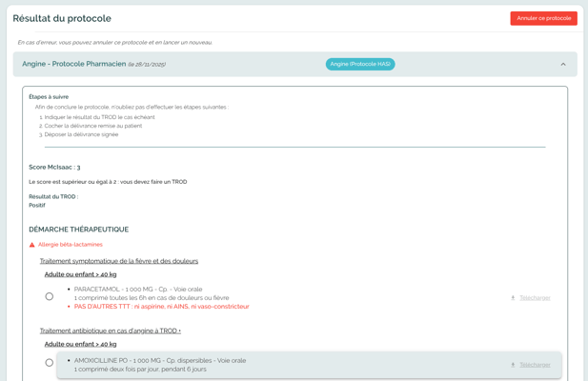Click the AMOXICILLINE PO prescription card text
Viewport: 588px width, 381px height.
click(160, 361)
